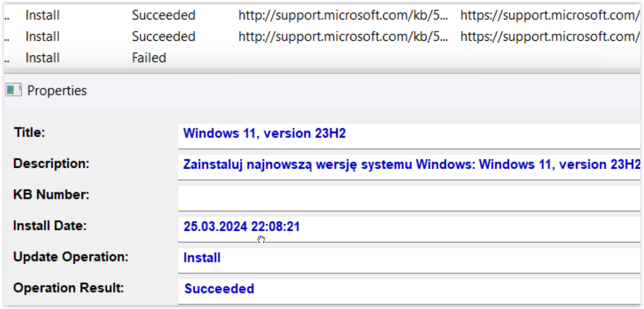Viewport: 644px width, 309px height.
Task: Click the Operation Result Succeeded field
Action: coord(409,289)
